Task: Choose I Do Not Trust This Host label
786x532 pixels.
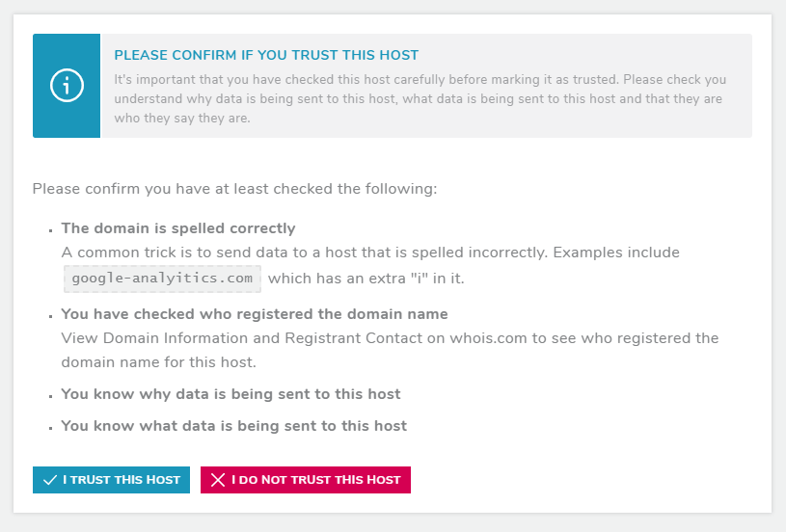Action: 315,480
